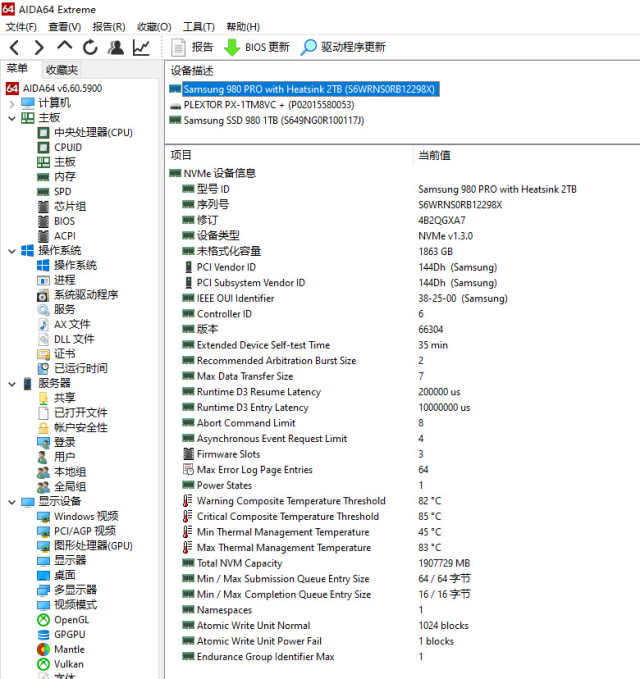Click the 用户 user icon
The image size is (640, 679).
pos(43,457)
